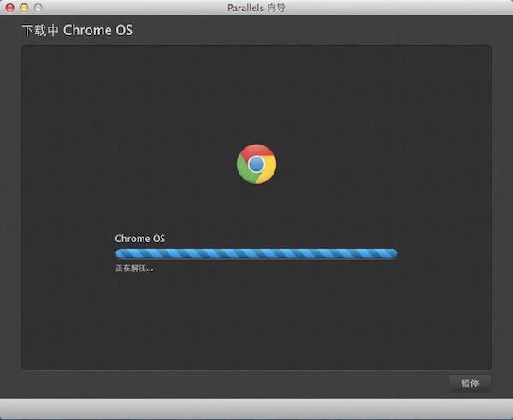This screenshot has height=420, width=513.
Task: Click the Parallels word in title bar
Action: (245, 8)
